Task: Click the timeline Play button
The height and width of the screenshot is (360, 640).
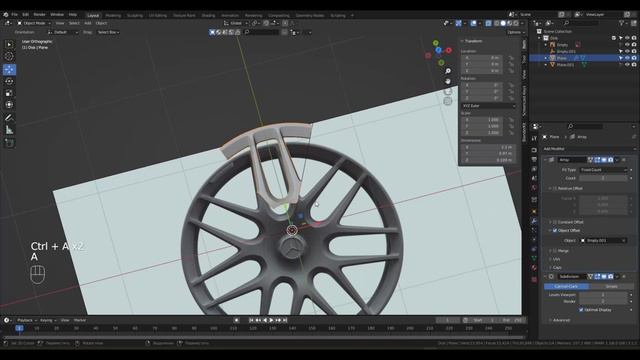Action: pos(271,320)
